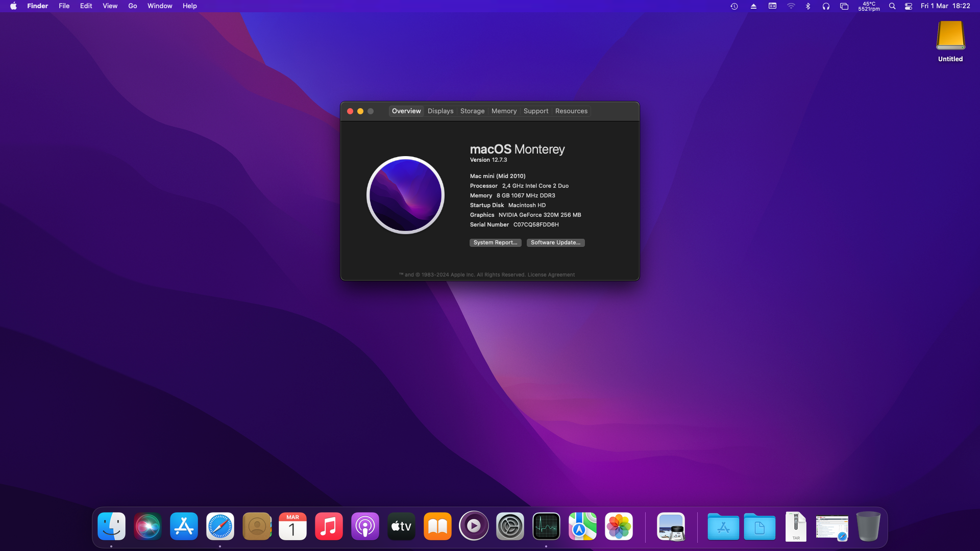Open the Go menu
The image size is (980, 551).
click(x=133, y=6)
